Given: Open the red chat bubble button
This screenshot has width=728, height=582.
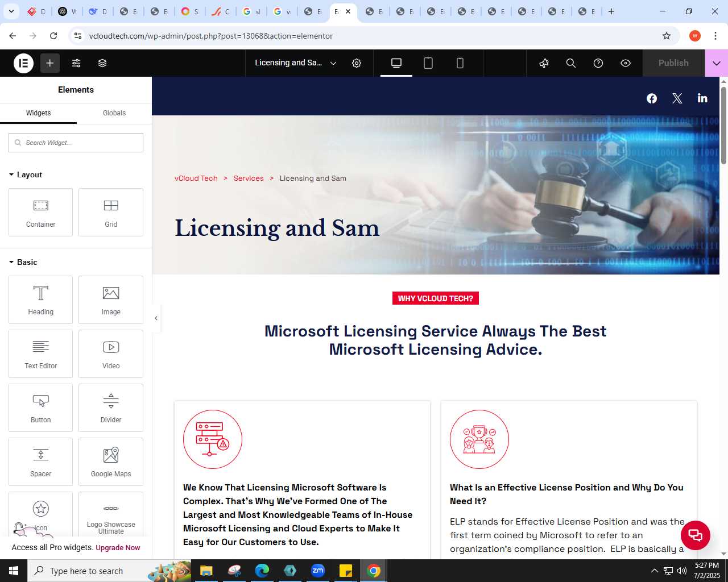Looking at the screenshot, I should [x=696, y=535].
